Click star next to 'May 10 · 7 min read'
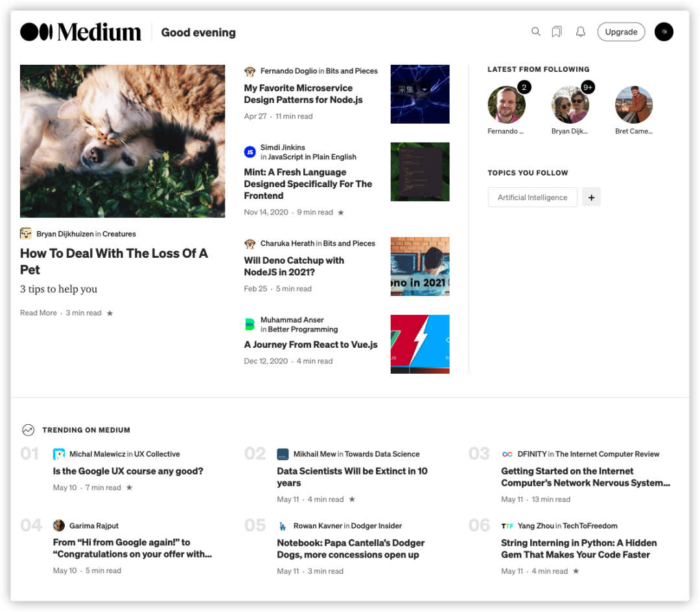Image resolution: width=700 pixels, height=612 pixels. [130, 488]
